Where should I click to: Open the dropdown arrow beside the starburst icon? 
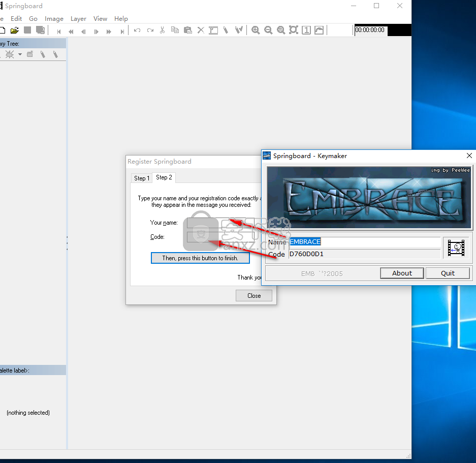point(20,54)
